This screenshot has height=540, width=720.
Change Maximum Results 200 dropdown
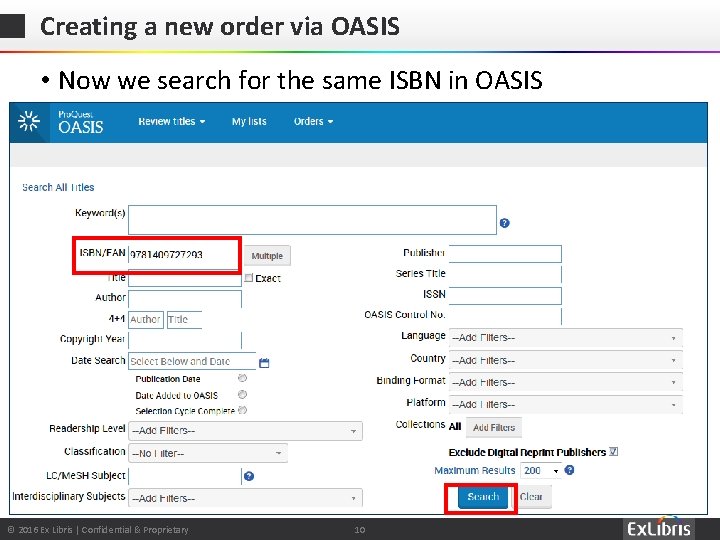coord(541,471)
